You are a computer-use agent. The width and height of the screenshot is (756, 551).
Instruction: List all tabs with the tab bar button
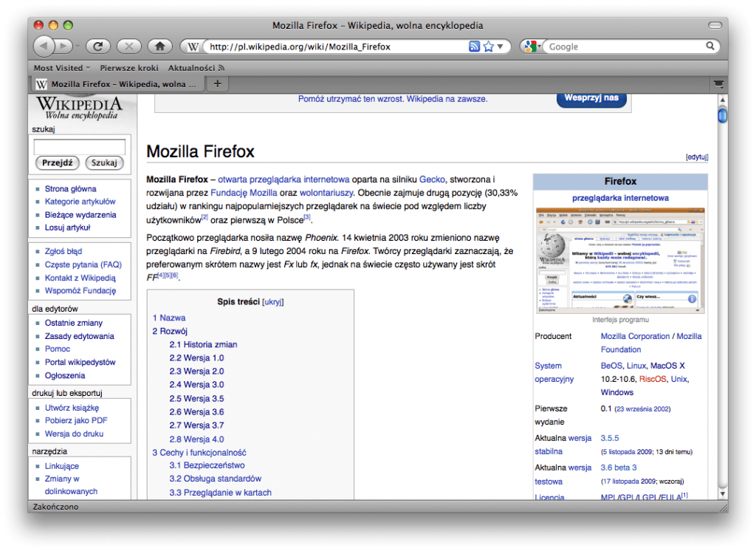coord(718,84)
